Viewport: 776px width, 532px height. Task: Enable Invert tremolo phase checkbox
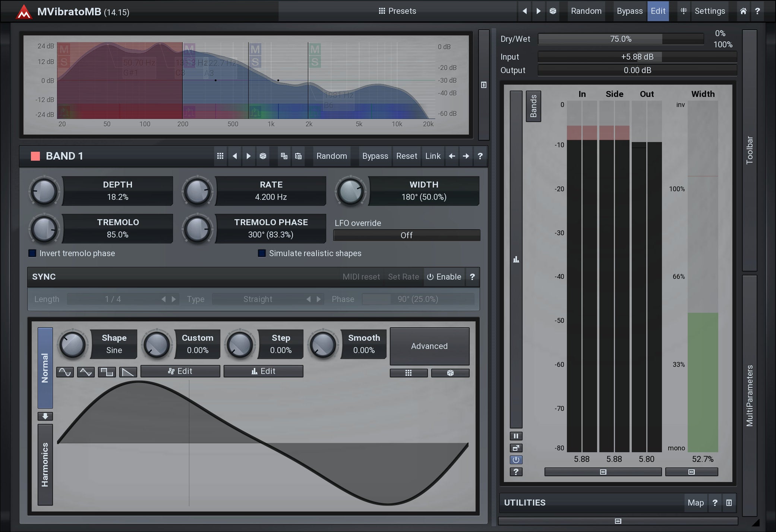click(33, 253)
